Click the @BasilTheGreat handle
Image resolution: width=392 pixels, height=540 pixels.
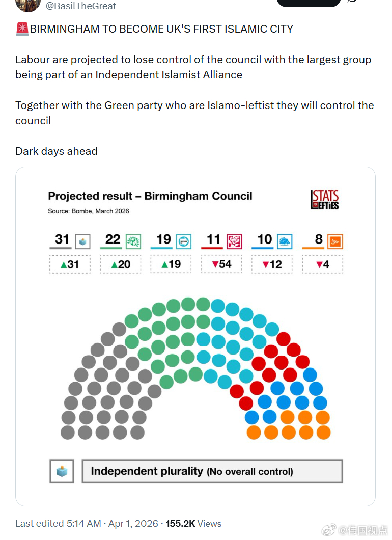[81, 6]
